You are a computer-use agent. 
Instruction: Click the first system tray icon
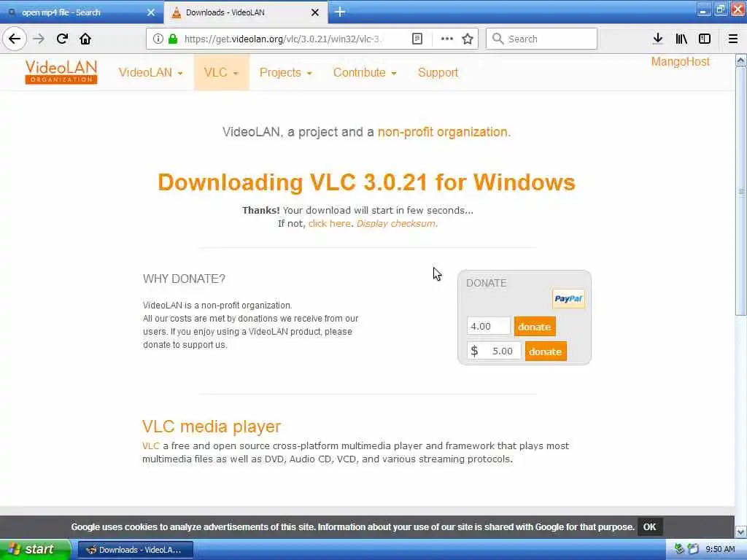(679, 549)
